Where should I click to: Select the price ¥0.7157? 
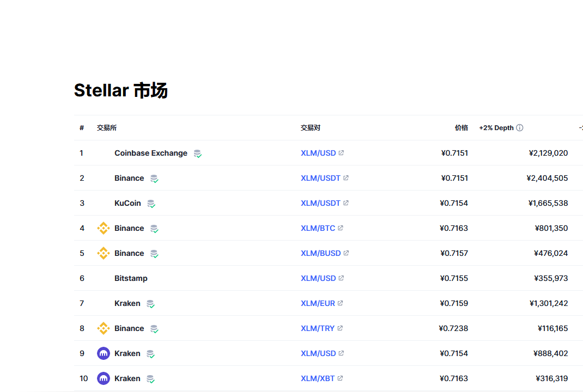point(454,253)
